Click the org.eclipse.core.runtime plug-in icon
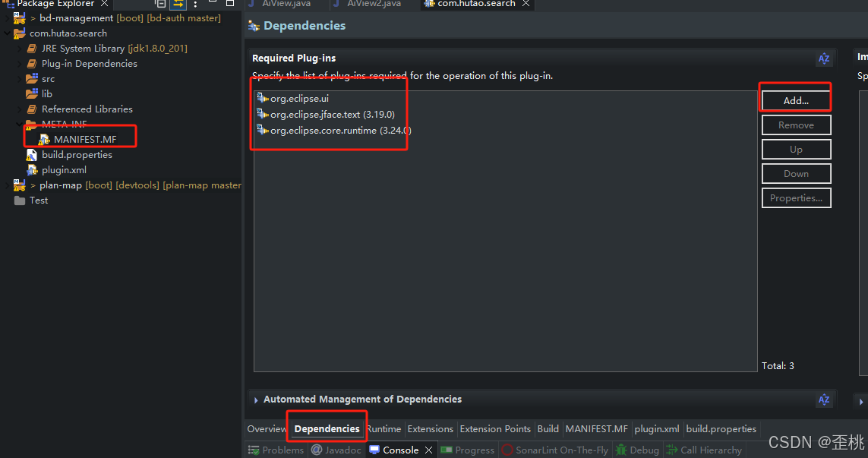This screenshot has height=458, width=868. [263, 130]
